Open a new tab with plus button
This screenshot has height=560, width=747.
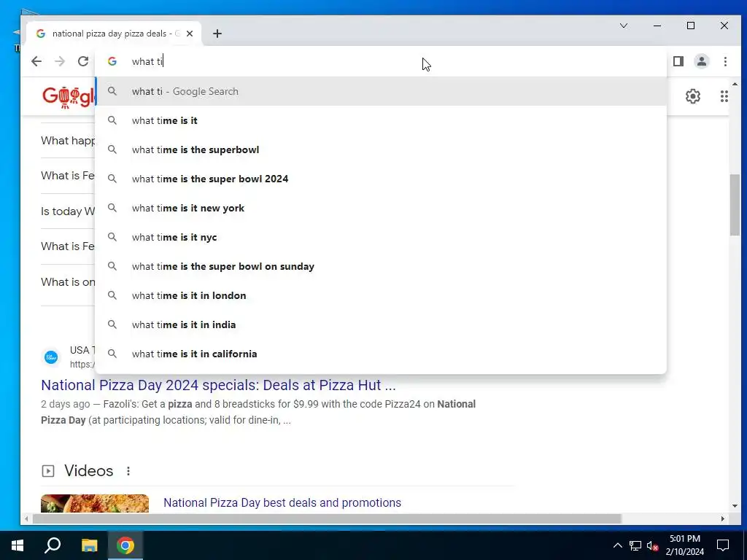tap(217, 34)
